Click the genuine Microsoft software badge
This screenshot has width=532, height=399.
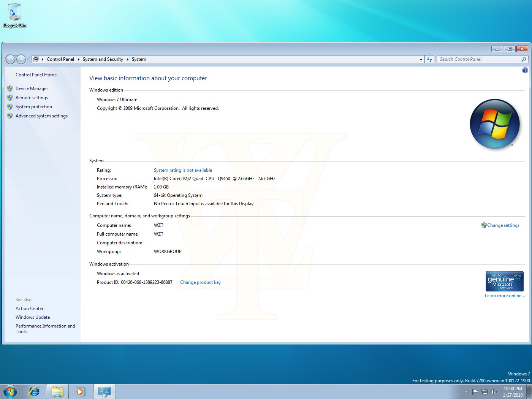505,281
